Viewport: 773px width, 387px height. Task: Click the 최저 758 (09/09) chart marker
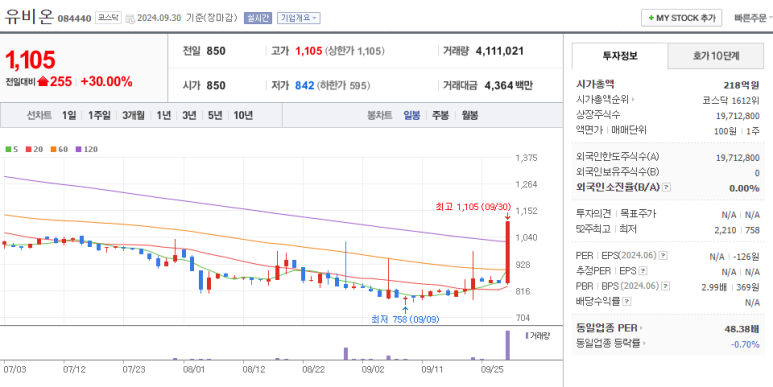pyautogui.click(x=405, y=319)
